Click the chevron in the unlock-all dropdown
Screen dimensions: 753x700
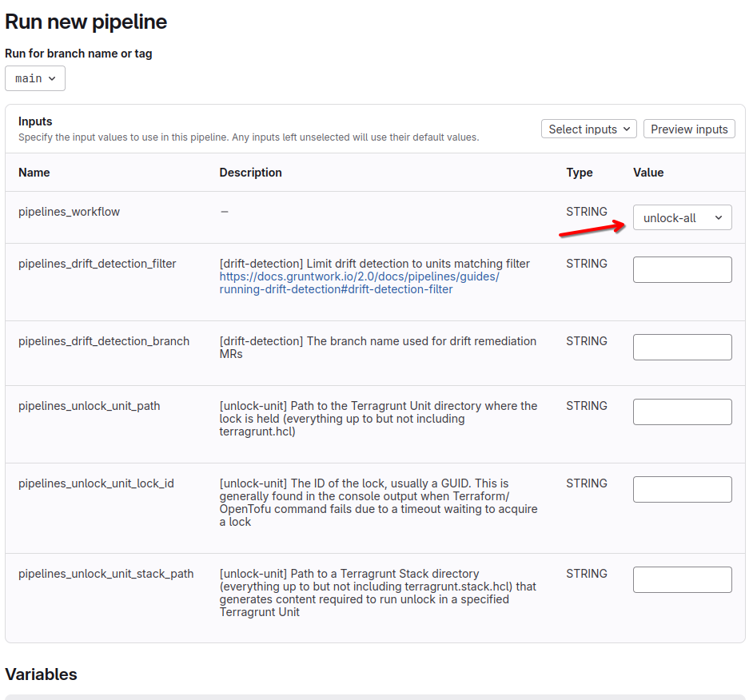coord(718,218)
